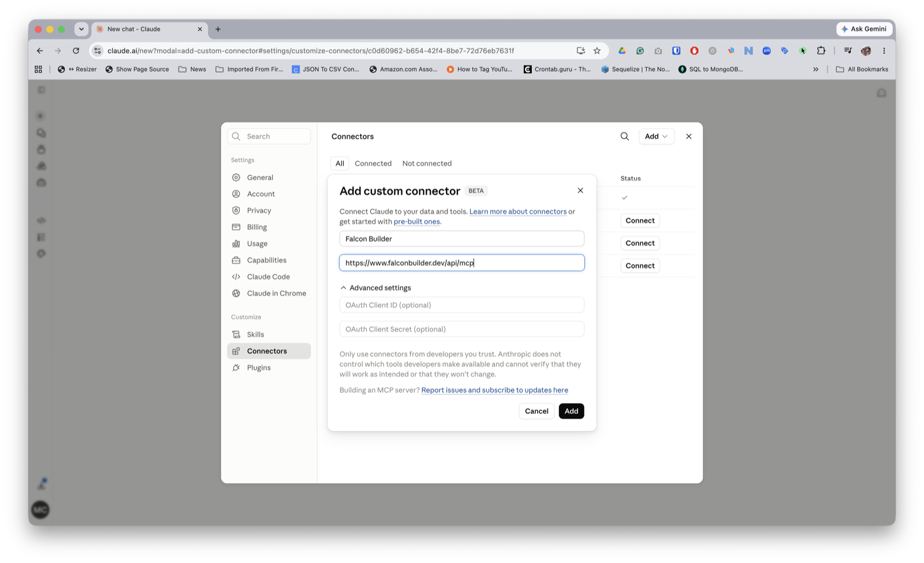
Task: Close the settings modal with X
Action: tap(688, 136)
